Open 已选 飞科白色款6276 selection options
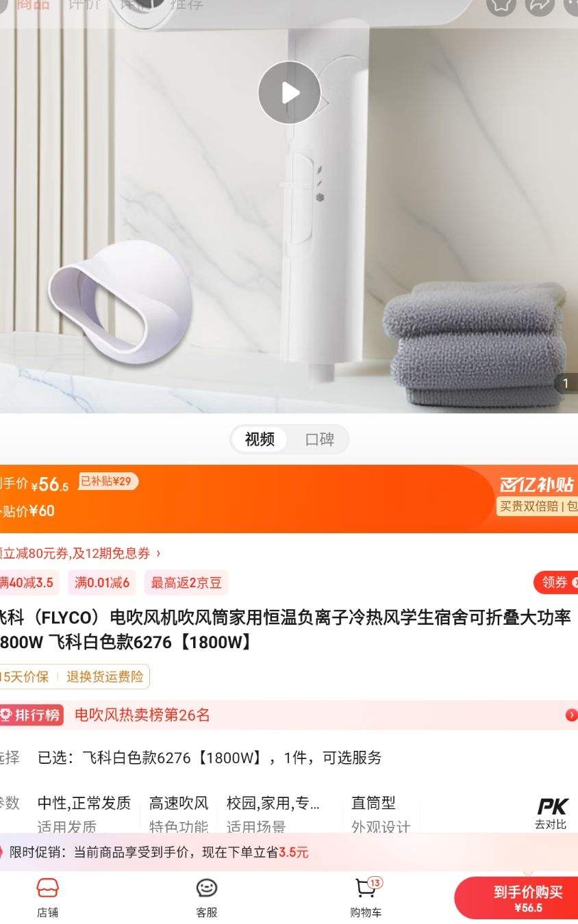This screenshot has height=924, width=578. [210, 758]
